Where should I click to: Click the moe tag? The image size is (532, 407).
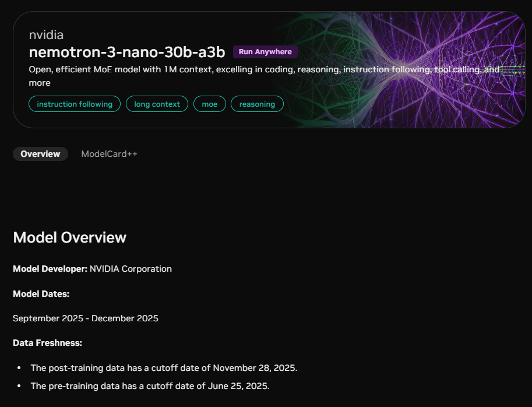click(x=210, y=104)
